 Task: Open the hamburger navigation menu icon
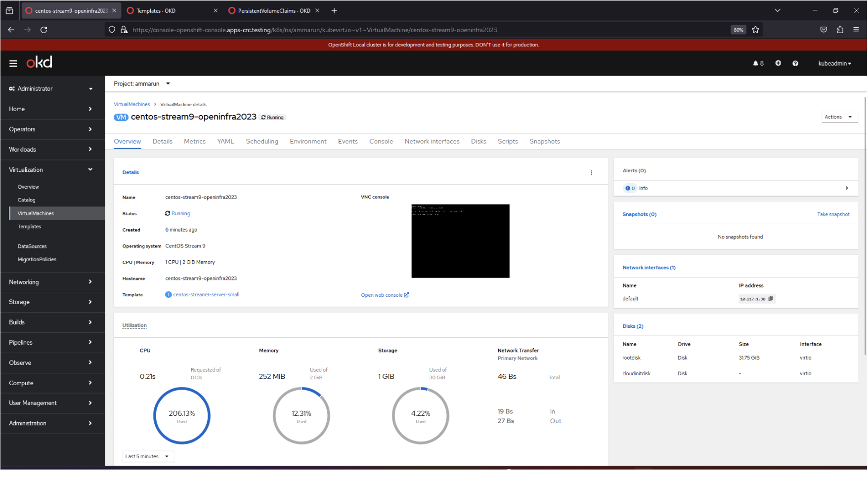pyautogui.click(x=13, y=63)
